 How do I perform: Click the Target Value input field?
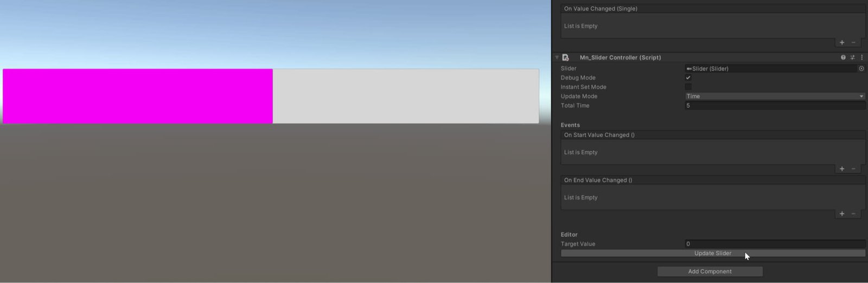[775, 244]
